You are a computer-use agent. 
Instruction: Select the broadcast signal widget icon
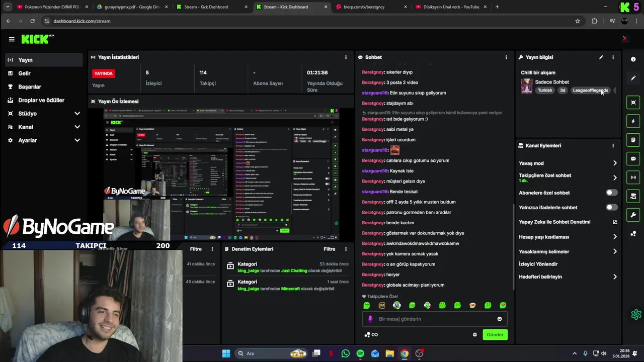click(633, 177)
